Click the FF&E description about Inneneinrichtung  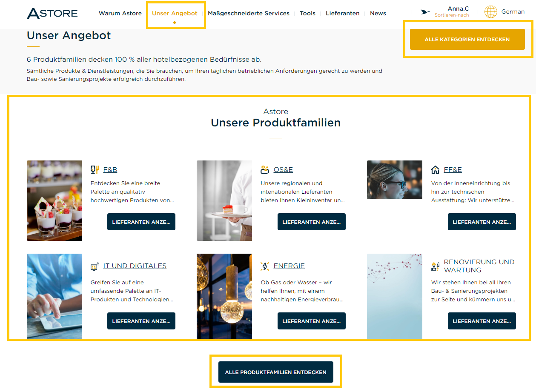tap(473, 192)
